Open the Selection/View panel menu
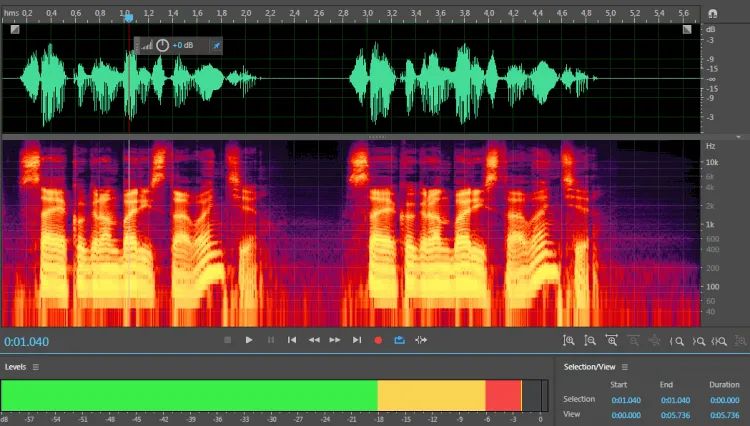 coord(625,367)
